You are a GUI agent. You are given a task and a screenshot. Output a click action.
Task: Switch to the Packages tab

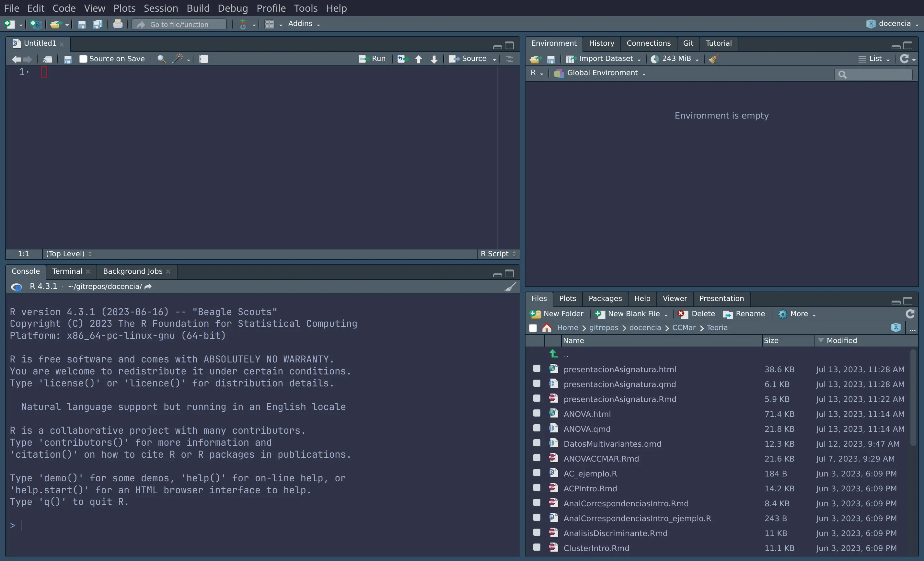click(605, 299)
